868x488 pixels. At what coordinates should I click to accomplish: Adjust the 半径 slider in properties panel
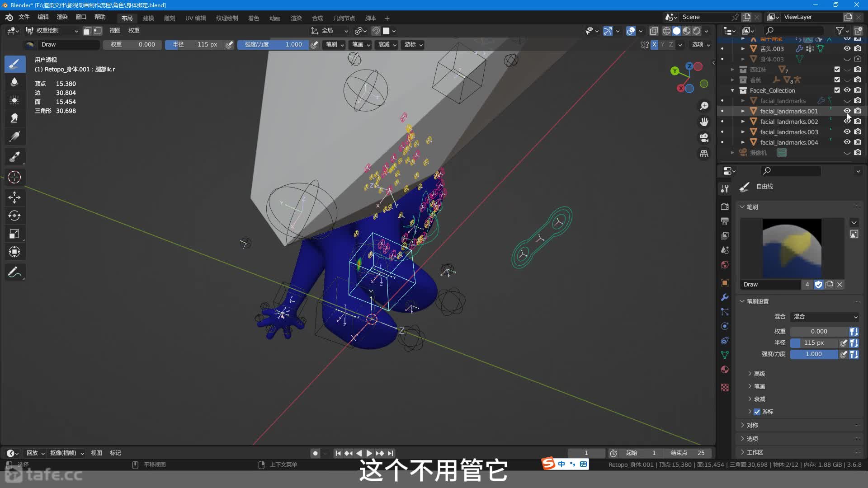coord(814,343)
